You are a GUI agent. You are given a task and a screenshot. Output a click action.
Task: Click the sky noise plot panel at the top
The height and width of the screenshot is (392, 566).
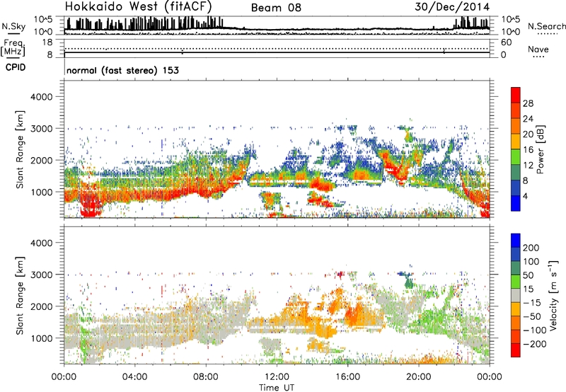click(x=277, y=25)
